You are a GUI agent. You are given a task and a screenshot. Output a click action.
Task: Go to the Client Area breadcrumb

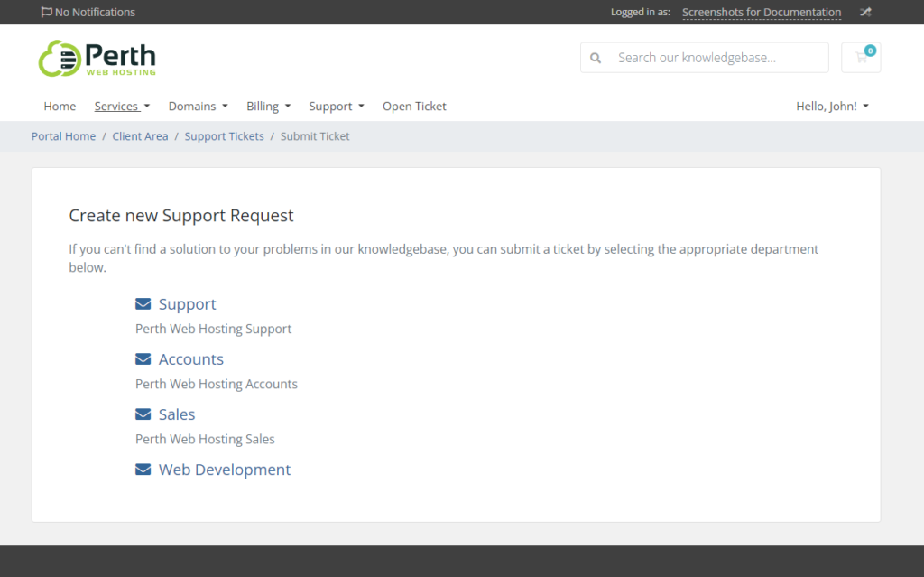(140, 136)
